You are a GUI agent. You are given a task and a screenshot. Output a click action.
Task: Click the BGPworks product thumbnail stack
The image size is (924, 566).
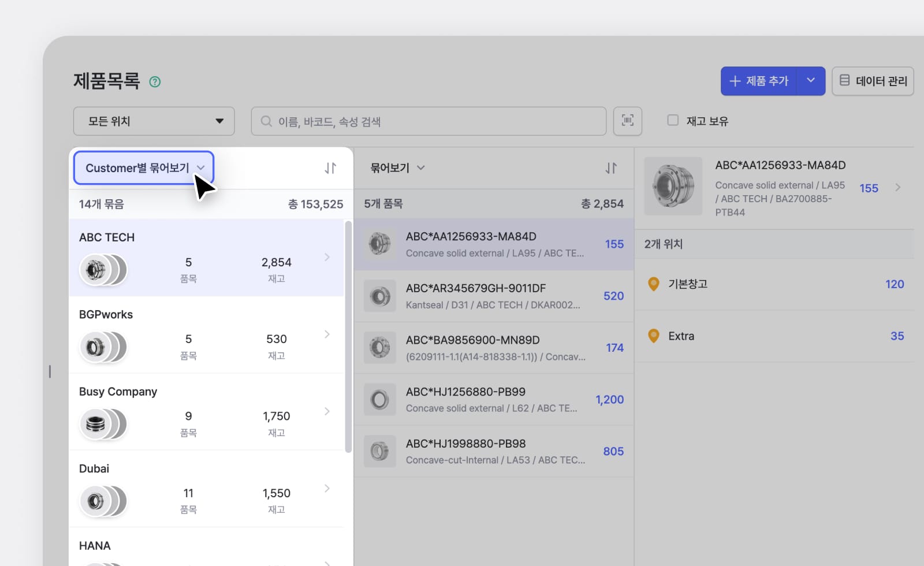tap(103, 347)
